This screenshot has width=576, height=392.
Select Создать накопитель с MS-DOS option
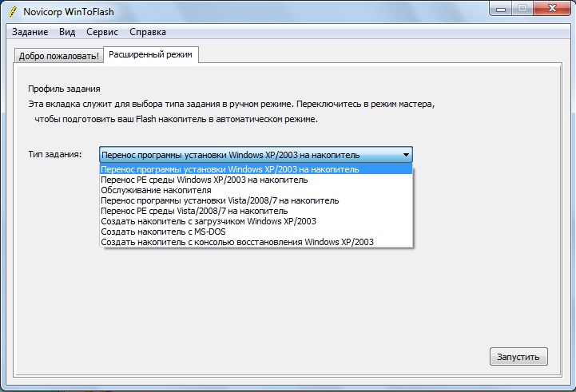[256, 232]
